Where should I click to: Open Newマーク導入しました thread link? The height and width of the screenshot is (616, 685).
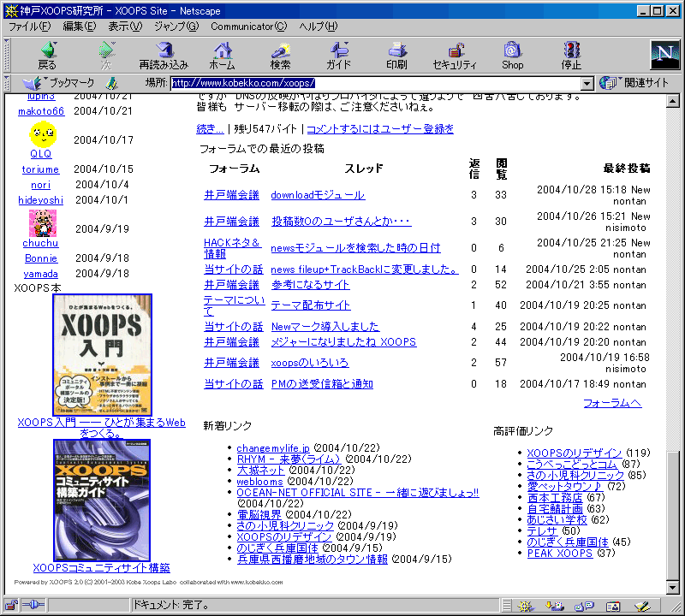tap(325, 327)
